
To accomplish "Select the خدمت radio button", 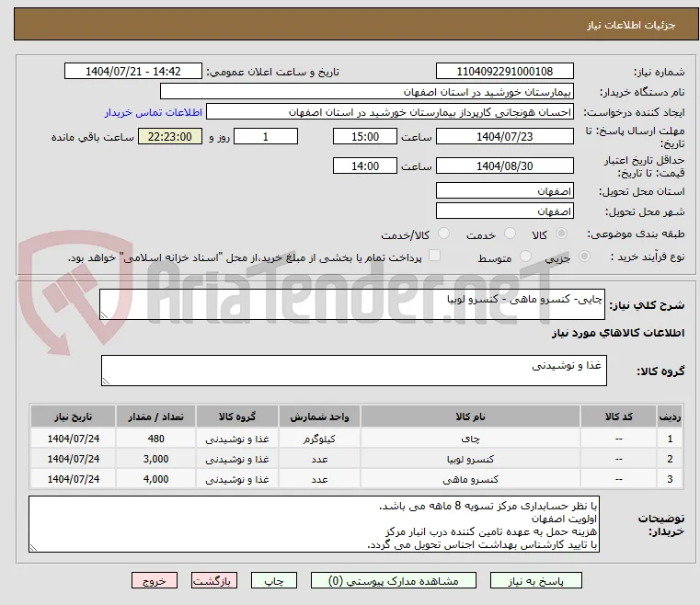I will pyautogui.click(x=510, y=234).
